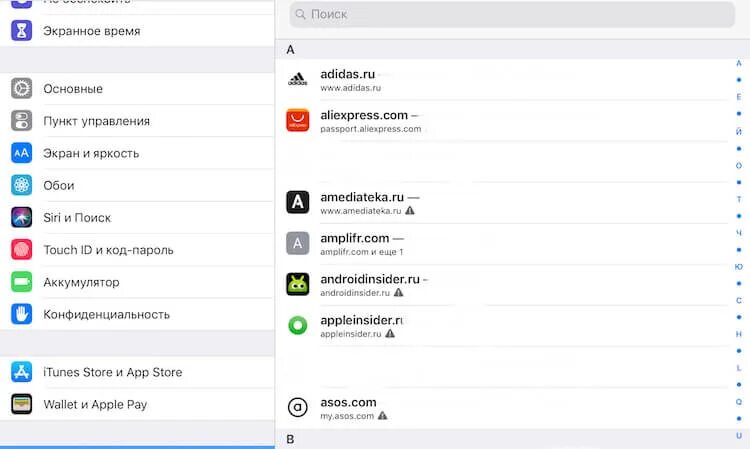Jump to letter L in index bar
The height and width of the screenshot is (449, 750).
[x=739, y=368]
